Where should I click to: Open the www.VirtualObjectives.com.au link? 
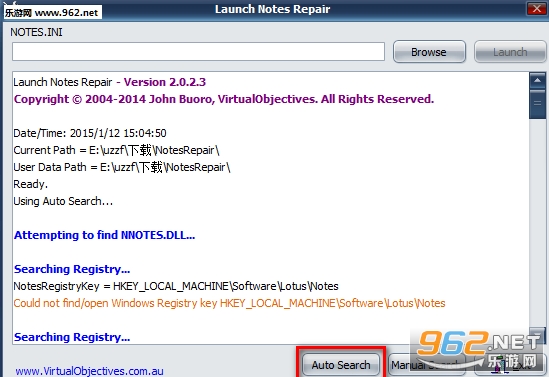click(89, 371)
